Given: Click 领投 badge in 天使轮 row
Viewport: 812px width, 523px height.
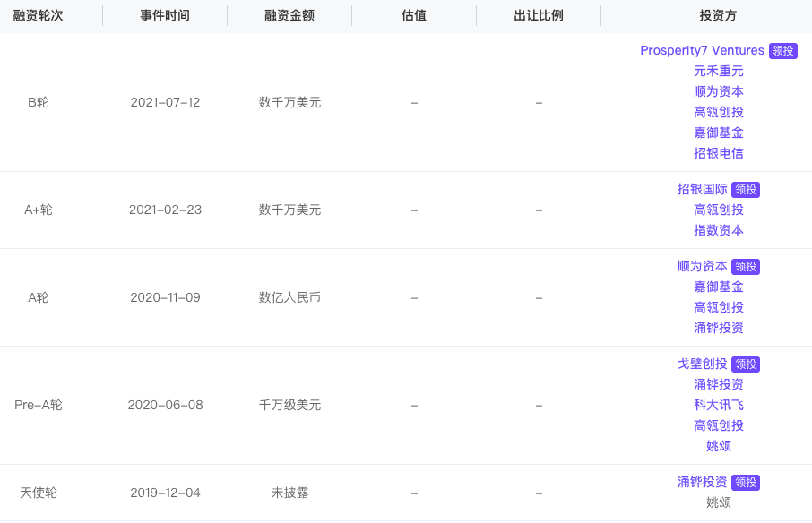Looking at the screenshot, I should [745, 483].
